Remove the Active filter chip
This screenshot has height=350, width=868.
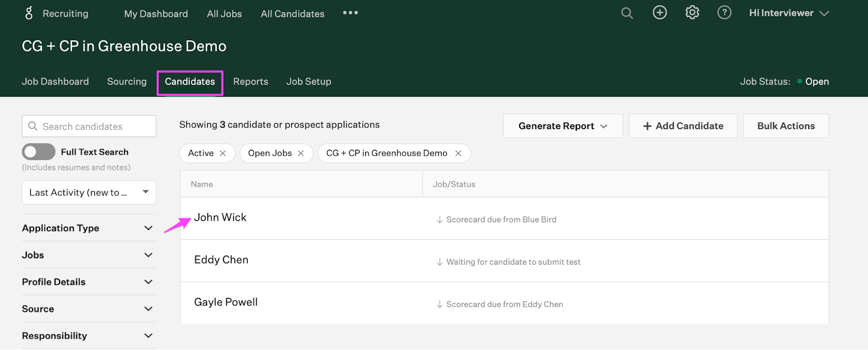coord(222,153)
